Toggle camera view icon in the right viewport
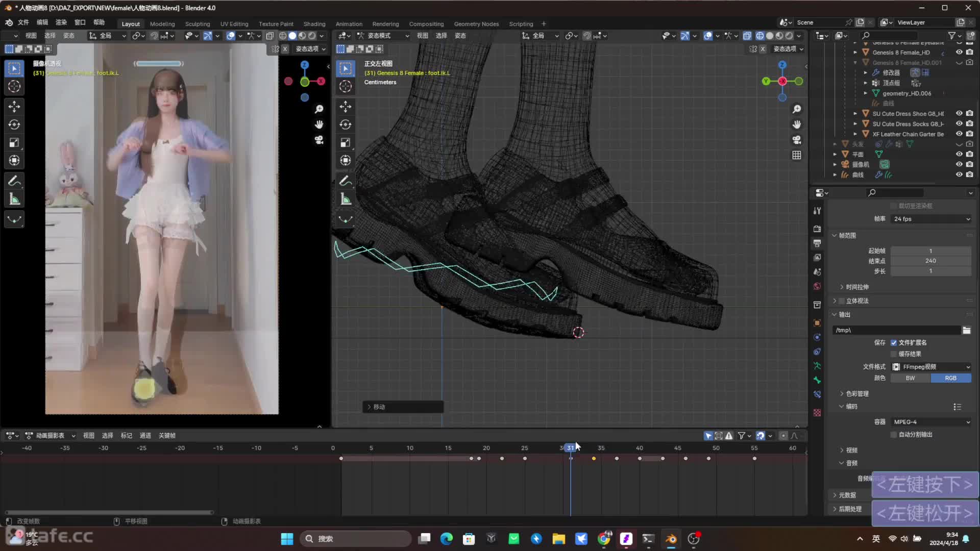Viewport: 980px width, 551px height. [797, 140]
